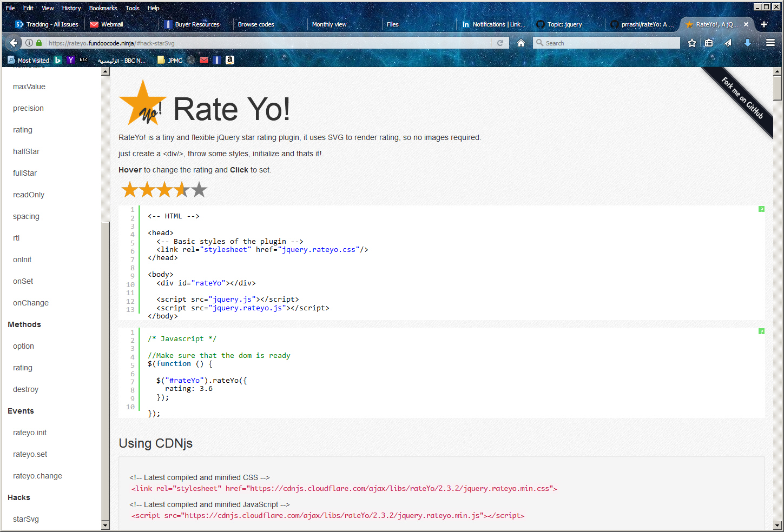784x532 pixels.
Task: Switch to the Topic: jquery tab
Action: tap(564, 24)
